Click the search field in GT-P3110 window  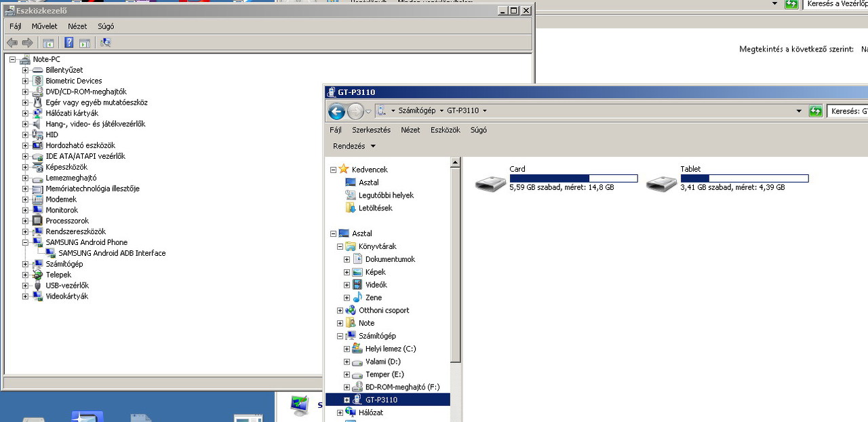(x=848, y=111)
